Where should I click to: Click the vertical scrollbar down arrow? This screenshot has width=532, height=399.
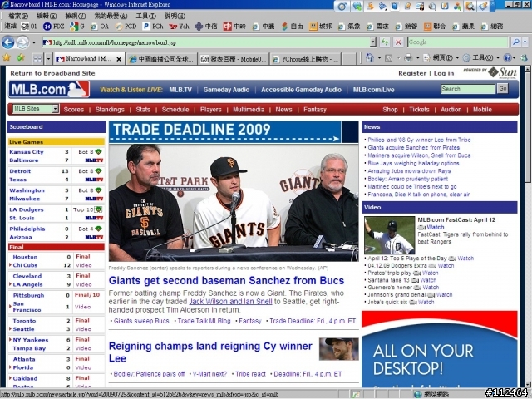point(527,384)
